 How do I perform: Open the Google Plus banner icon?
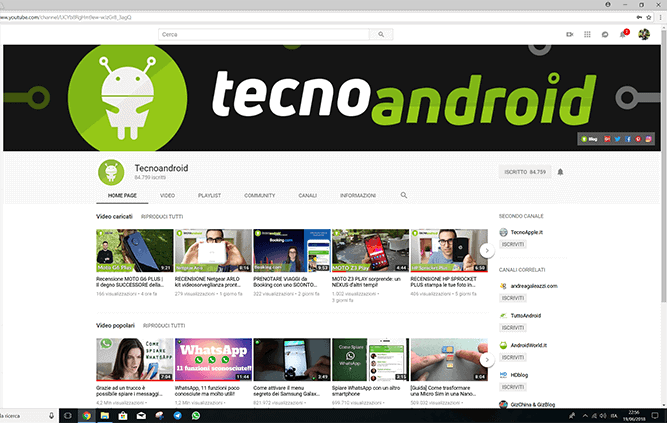tap(607, 139)
